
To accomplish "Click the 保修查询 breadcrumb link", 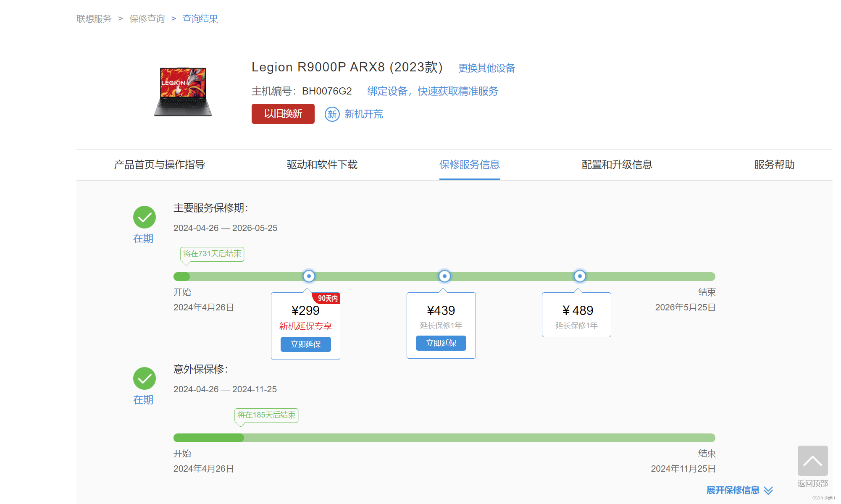I will tap(147, 19).
